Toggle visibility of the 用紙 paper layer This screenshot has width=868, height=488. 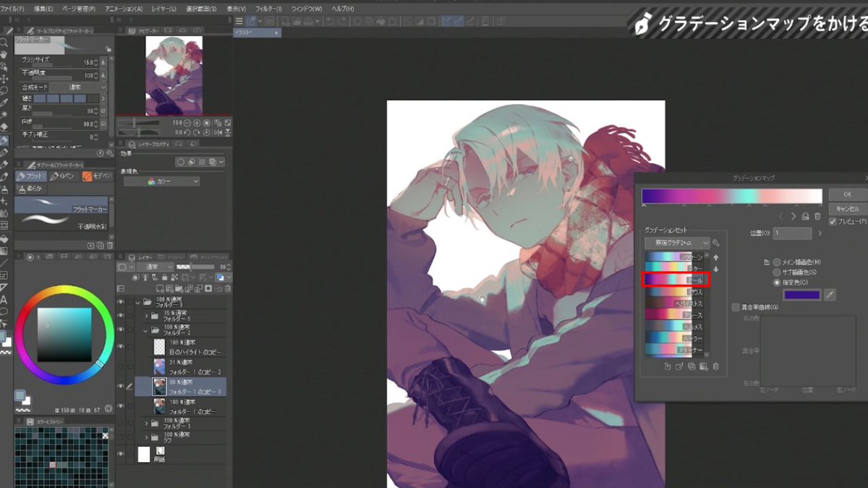(x=121, y=454)
